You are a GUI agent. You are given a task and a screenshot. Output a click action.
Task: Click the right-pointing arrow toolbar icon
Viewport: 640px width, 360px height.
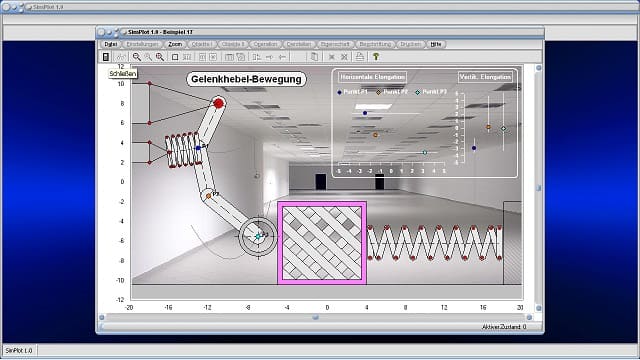(269, 57)
